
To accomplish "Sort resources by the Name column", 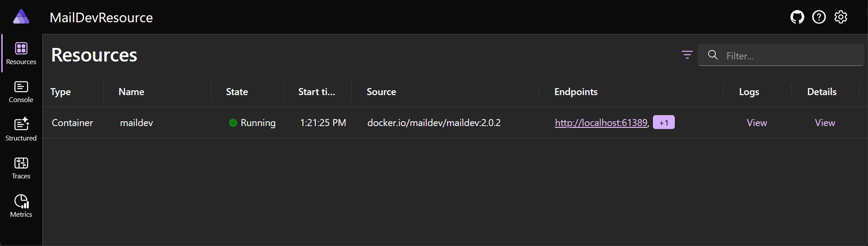I will [x=131, y=92].
